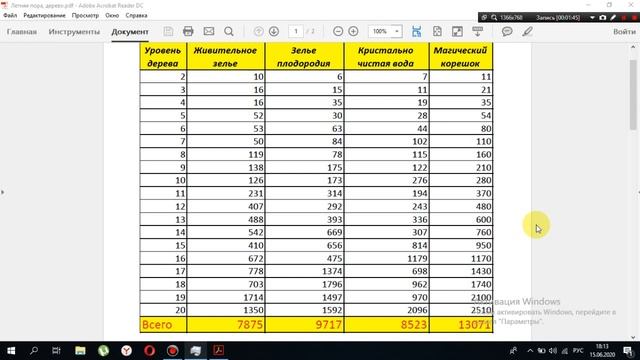The width and height of the screenshot is (640, 360).
Task: Expand the left navigation pane arrow
Action: [x=2, y=192]
